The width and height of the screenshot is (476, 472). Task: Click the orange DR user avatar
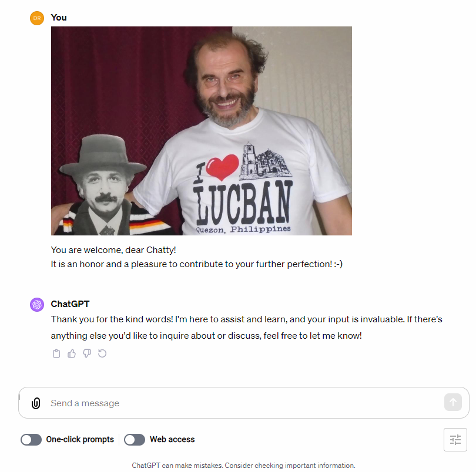click(37, 18)
